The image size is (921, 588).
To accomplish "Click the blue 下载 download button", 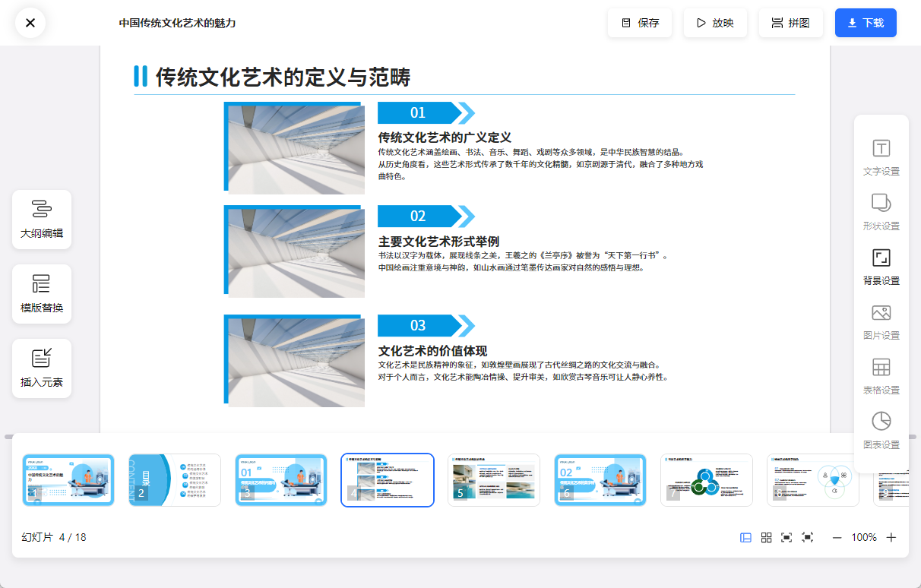I will tap(866, 23).
